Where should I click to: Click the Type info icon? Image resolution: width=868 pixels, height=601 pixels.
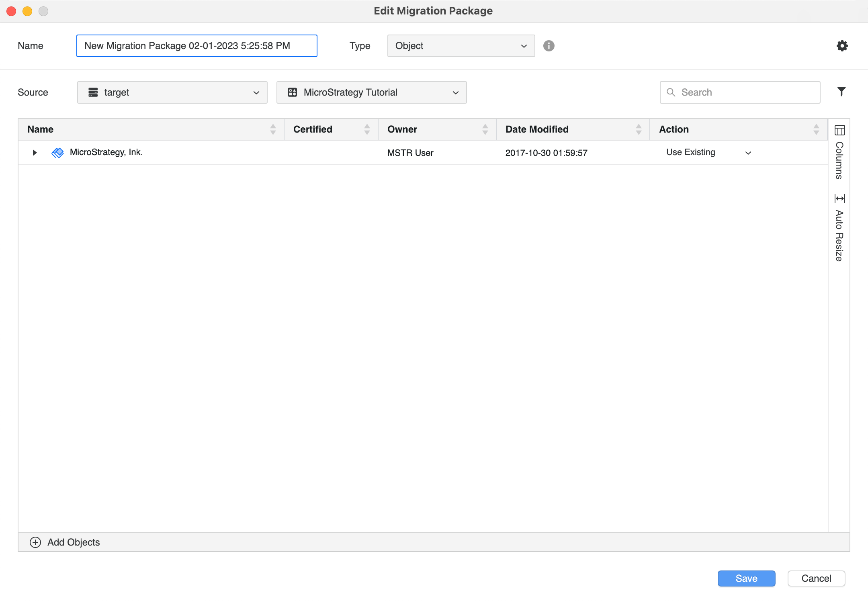click(x=549, y=46)
